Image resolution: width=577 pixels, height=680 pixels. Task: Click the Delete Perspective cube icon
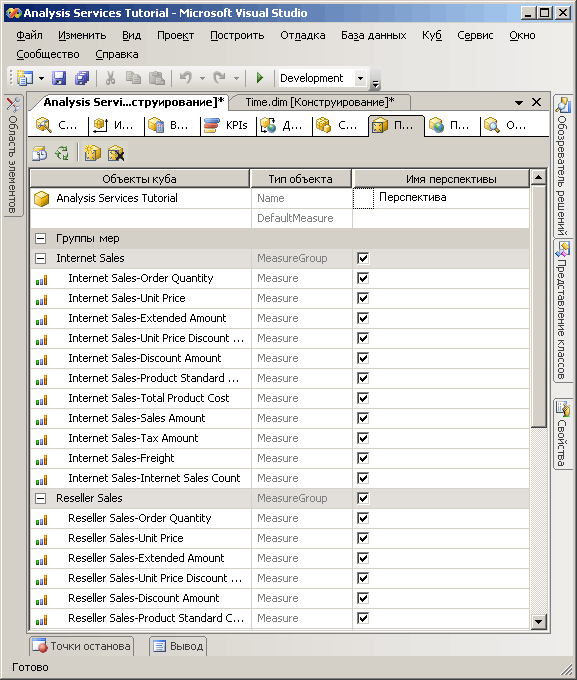click(x=116, y=153)
